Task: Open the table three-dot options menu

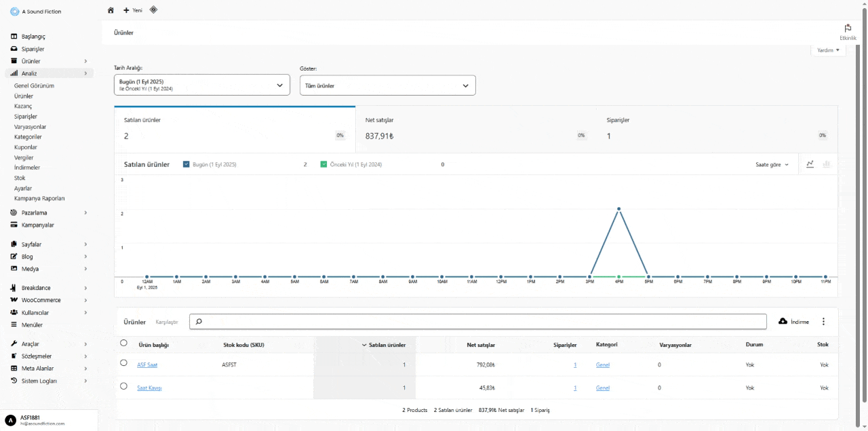Action: pyautogui.click(x=823, y=322)
